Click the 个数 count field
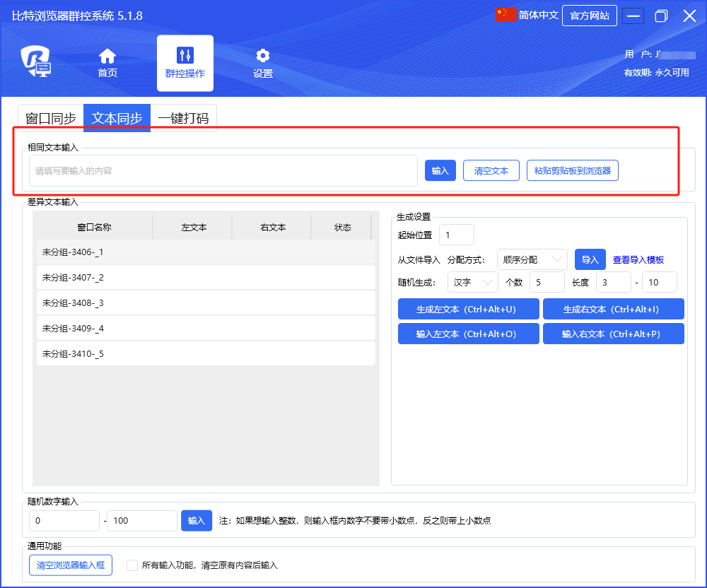This screenshot has height=588, width=707. click(547, 282)
